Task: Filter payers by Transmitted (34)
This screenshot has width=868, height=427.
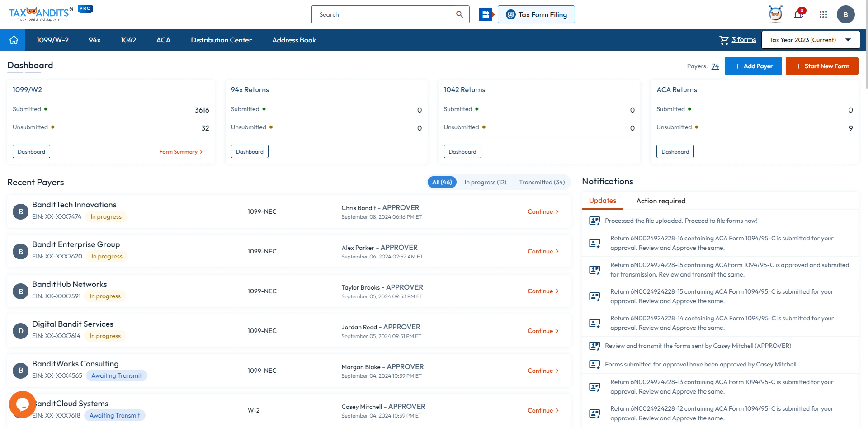Action: [542, 182]
